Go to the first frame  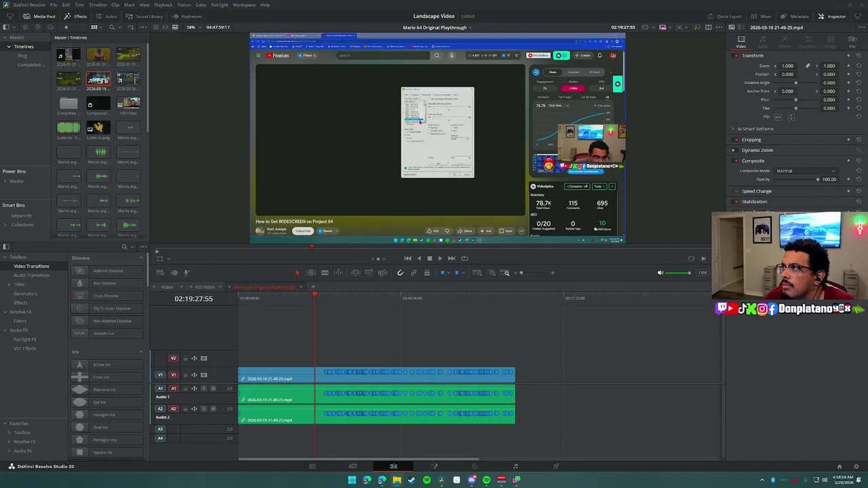point(408,258)
